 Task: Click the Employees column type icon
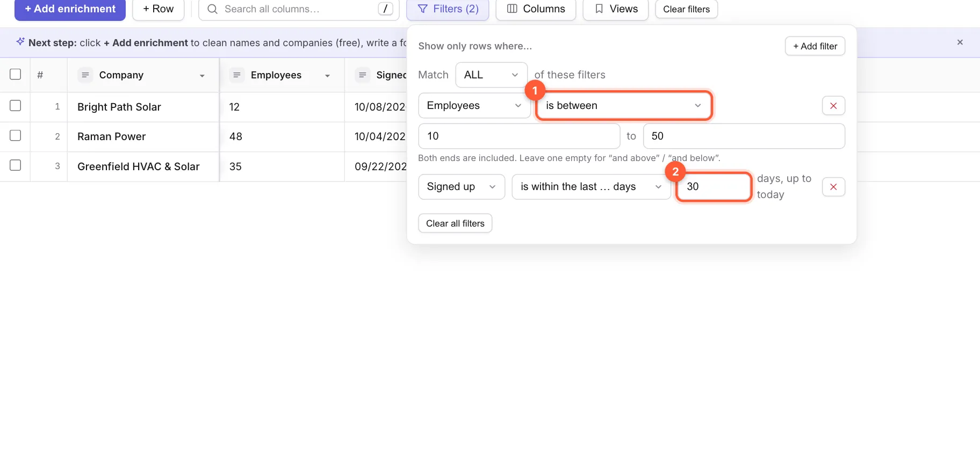click(x=237, y=75)
